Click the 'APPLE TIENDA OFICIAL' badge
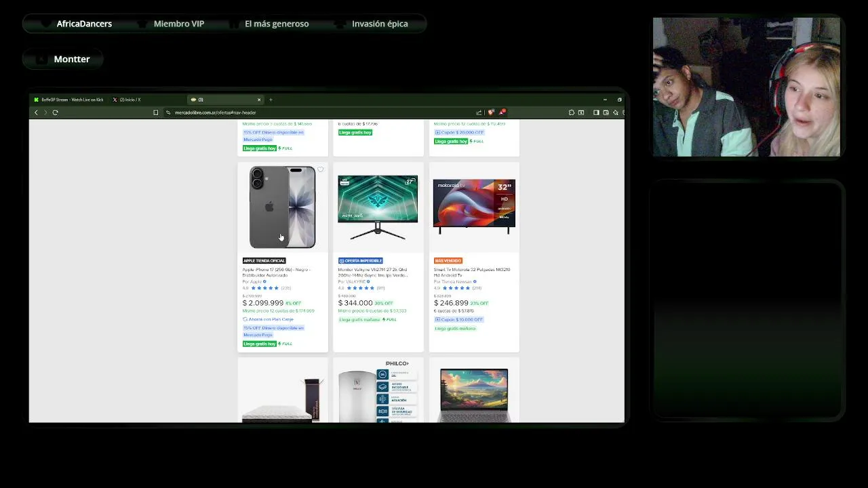 pos(264,261)
